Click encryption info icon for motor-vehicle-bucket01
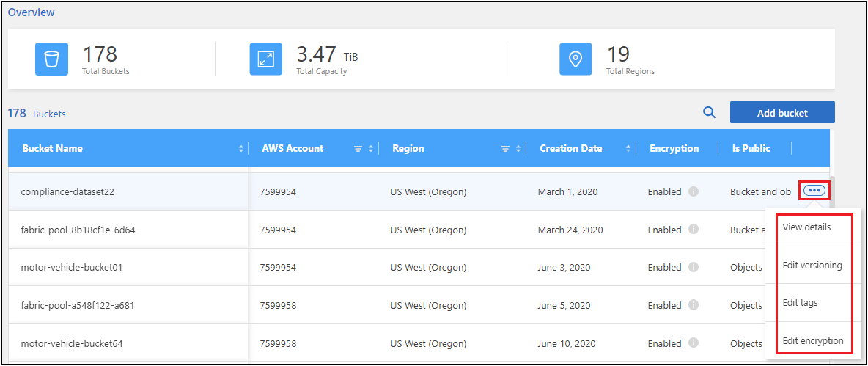This screenshot has height=366, width=868. click(694, 268)
